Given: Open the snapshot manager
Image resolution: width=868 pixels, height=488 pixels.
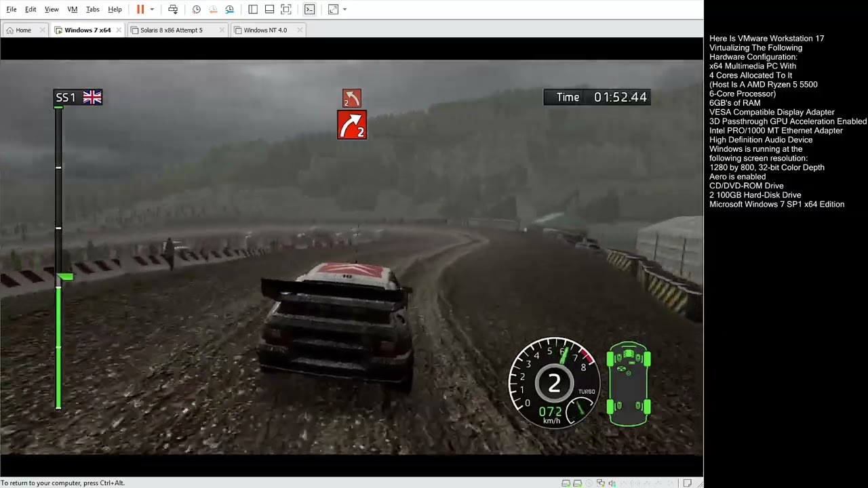Looking at the screenshot, I should pos(229,9).
